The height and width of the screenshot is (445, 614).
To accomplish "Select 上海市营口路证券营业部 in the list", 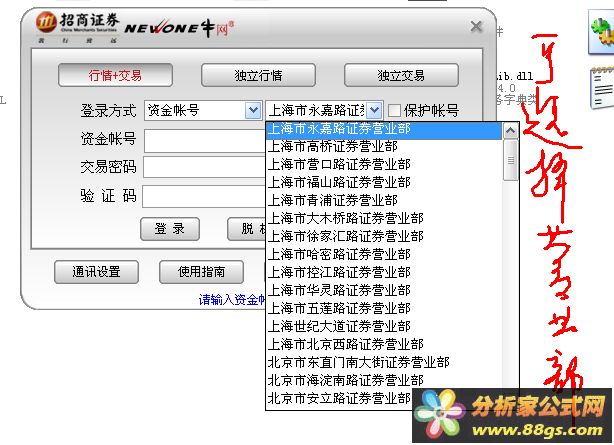I will 384,165.
